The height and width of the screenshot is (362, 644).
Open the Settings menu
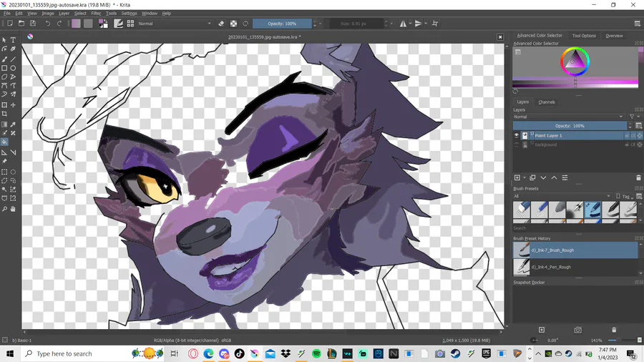pos(129,13)
